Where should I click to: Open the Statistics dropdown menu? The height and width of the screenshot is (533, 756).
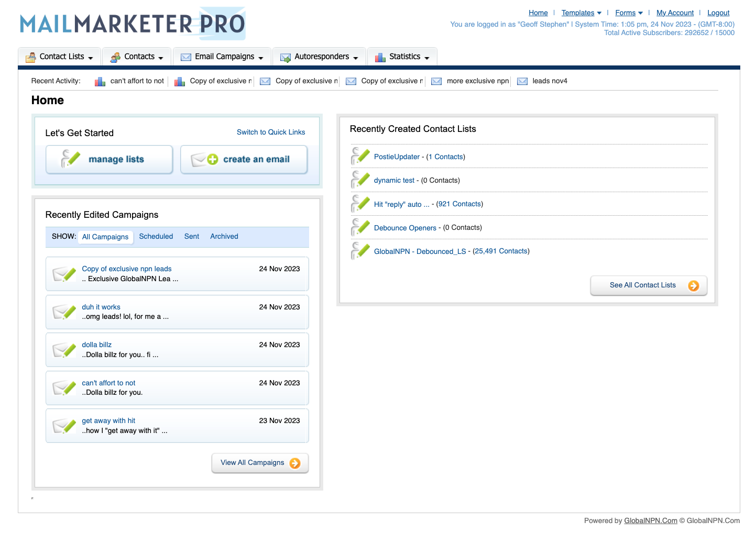coord(403,57)
